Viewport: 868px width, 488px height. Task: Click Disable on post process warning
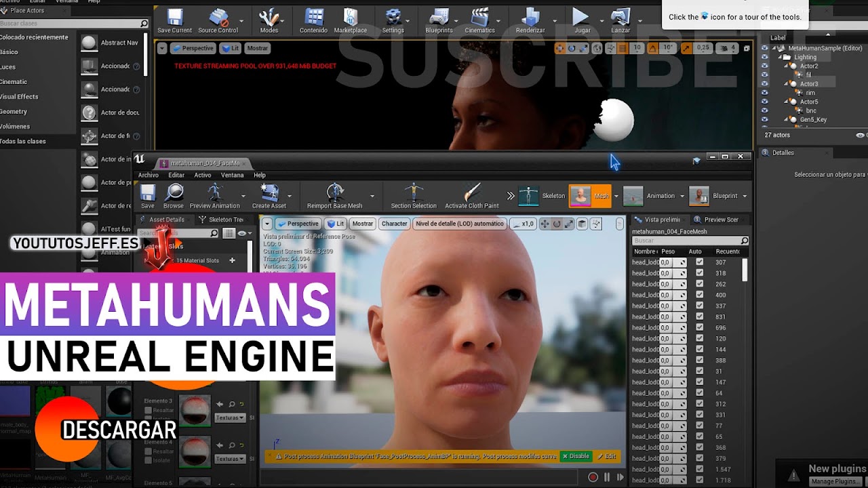tap(576, 456)
